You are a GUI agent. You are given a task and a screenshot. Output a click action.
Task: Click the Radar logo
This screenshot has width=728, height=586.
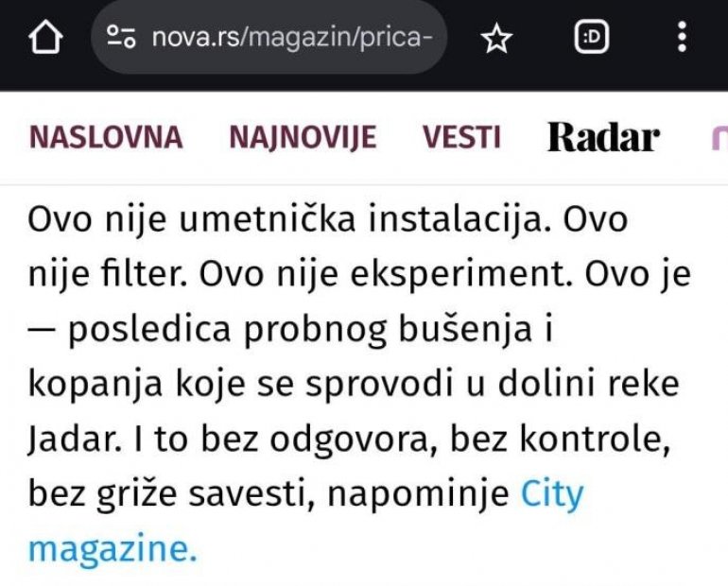click(x=603, y=138)
